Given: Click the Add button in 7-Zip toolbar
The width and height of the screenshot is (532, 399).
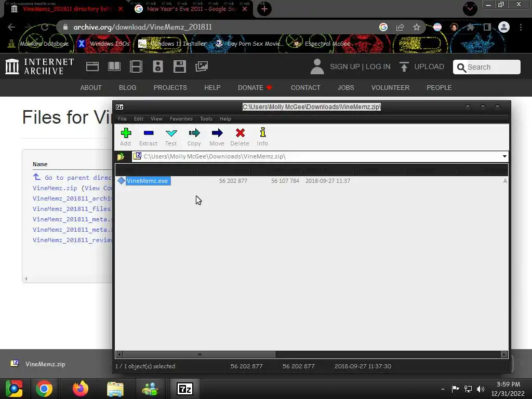Looking at the screenshot, I should click(126, 137).
